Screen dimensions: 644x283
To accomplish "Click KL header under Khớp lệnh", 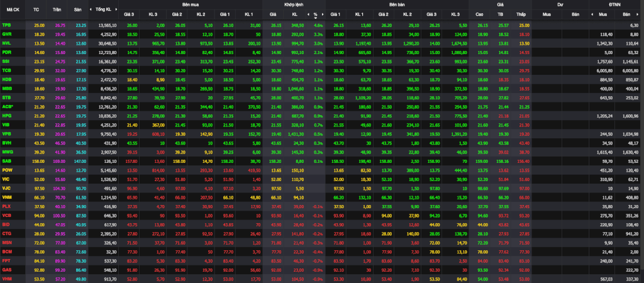I will click(294, 14).
